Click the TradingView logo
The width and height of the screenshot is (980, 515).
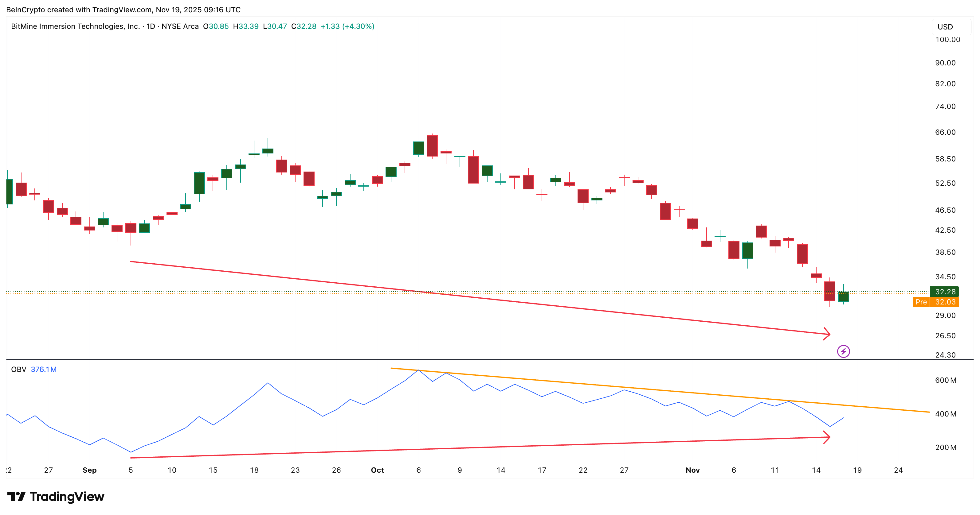point(56,496)
